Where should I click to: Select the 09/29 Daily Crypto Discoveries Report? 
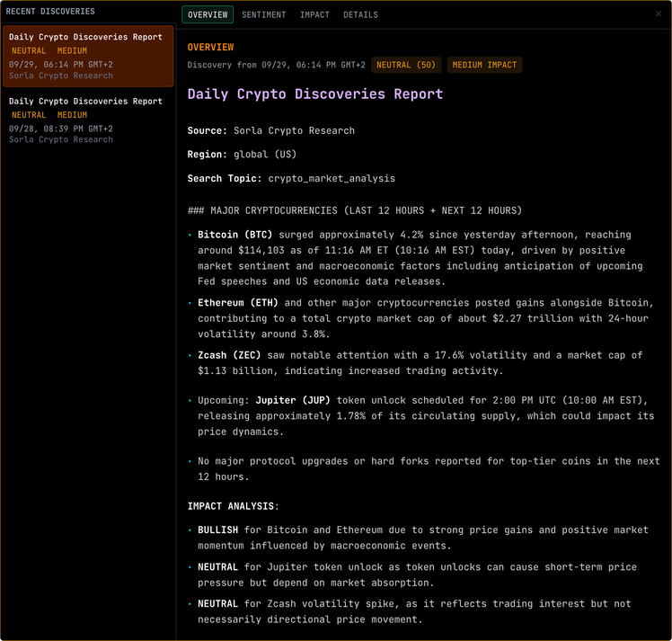click(88, 56)
